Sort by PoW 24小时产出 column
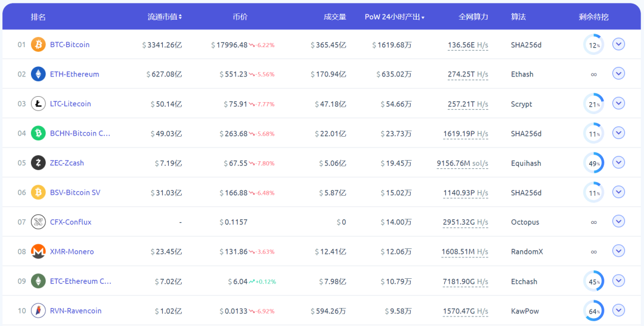Image resolution: width=644 pixels, height=326 pixels. (x=394, y=17)
